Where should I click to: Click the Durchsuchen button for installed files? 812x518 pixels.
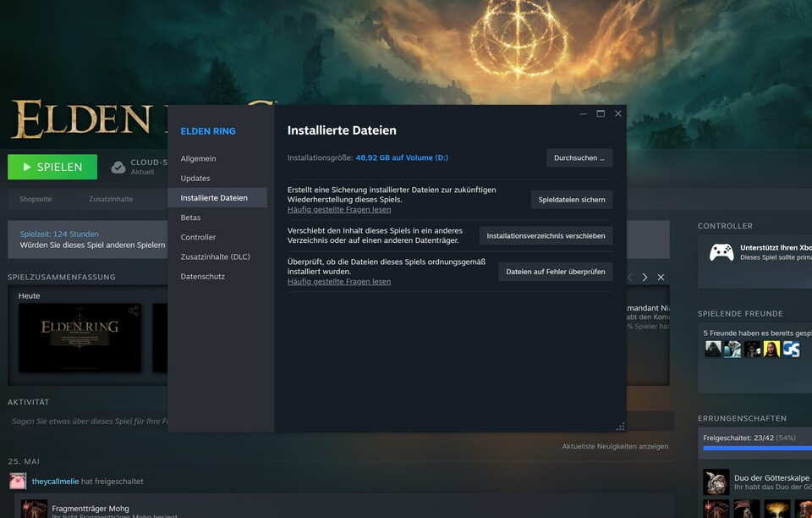coord(580,158)
